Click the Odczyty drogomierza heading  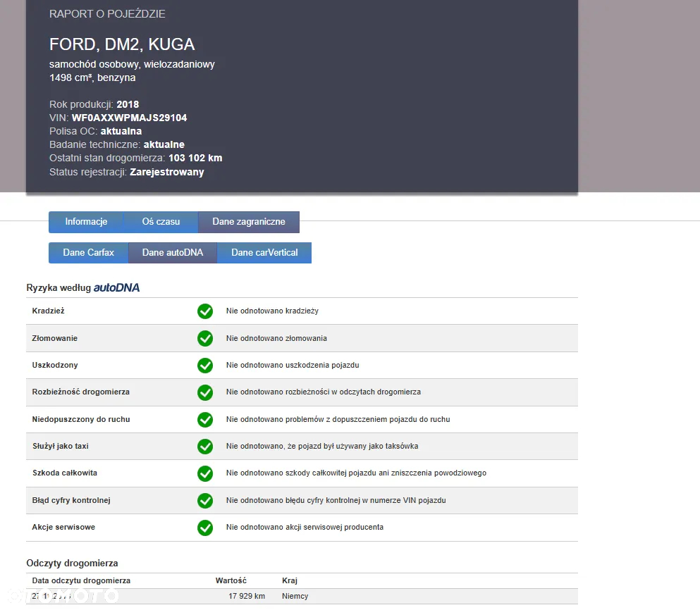coord(72,563)
